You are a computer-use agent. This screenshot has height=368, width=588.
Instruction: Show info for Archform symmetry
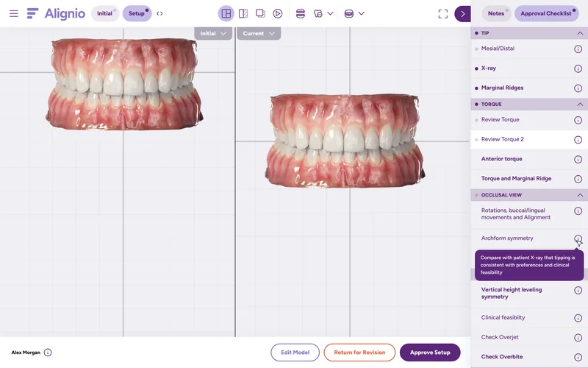[x=578, y=238]
